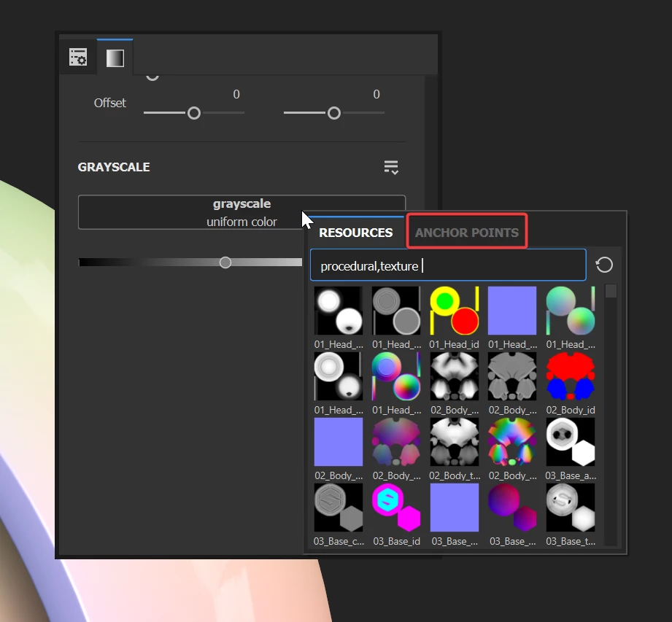Image resolution: width=672 pixels, height=622 pixels.
Task: Reset the resource search with the circular arrow
Action: [604, 265]
